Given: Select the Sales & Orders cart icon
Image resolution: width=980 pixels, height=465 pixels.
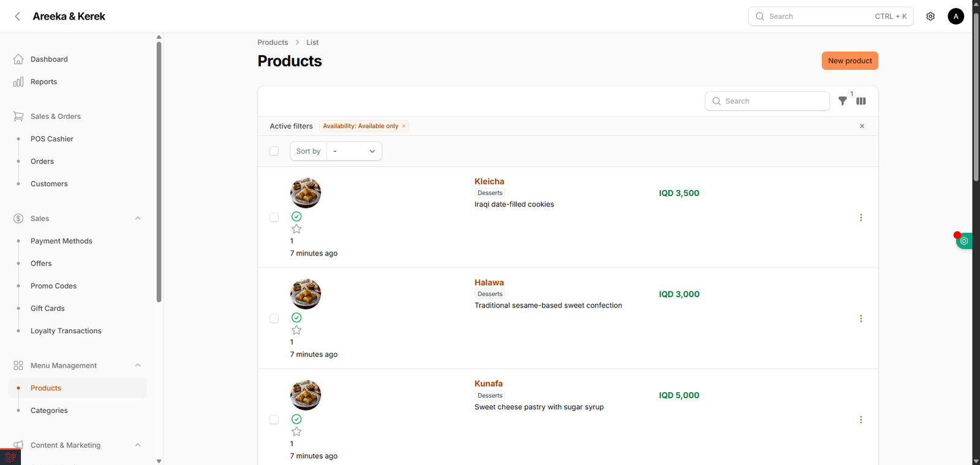Looking at the screenshot, I should tap(18, 116).
